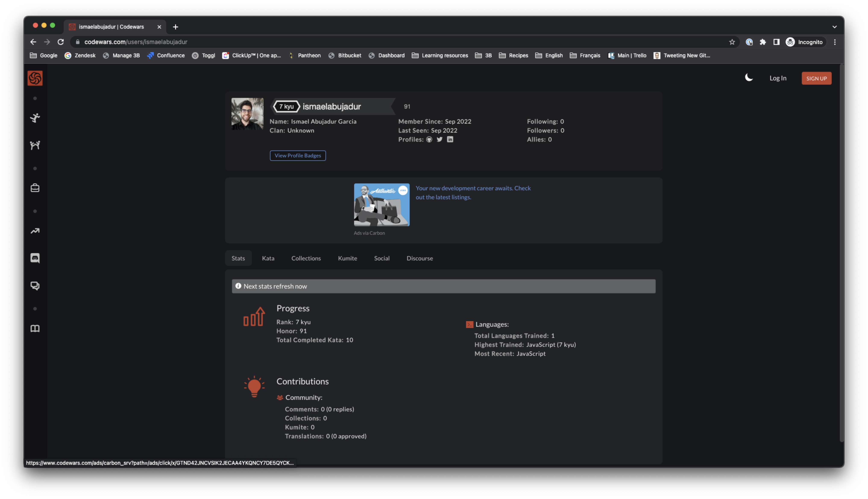Click the 7 kyu rank badge

[x=286, y=107]
